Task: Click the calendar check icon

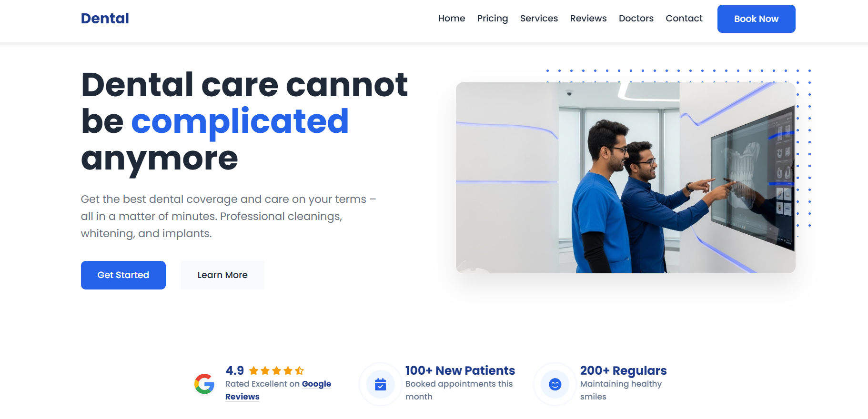Action: tap(380, 384)
